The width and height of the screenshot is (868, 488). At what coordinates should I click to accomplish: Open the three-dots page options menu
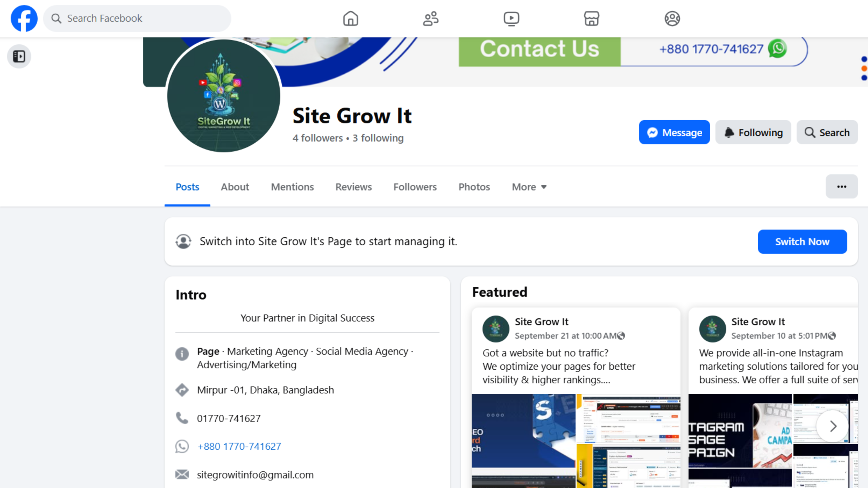[x=842, y=186]
